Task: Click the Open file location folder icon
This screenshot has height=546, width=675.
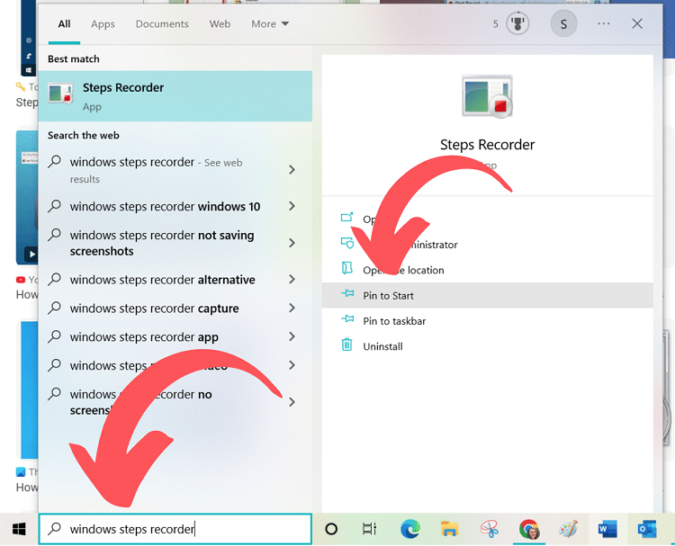Action: pos(347,268)
